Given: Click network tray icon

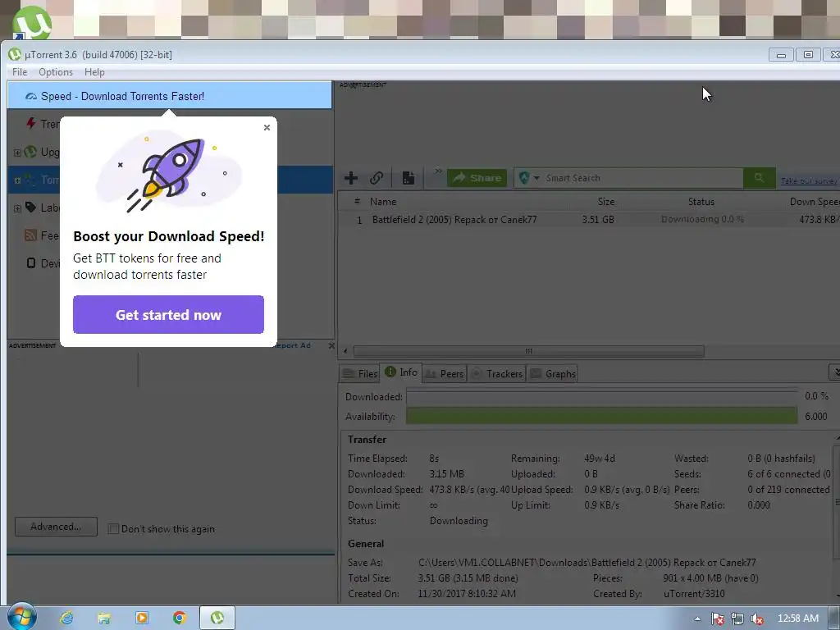Looking at the screenshot, I should point(737,619).
